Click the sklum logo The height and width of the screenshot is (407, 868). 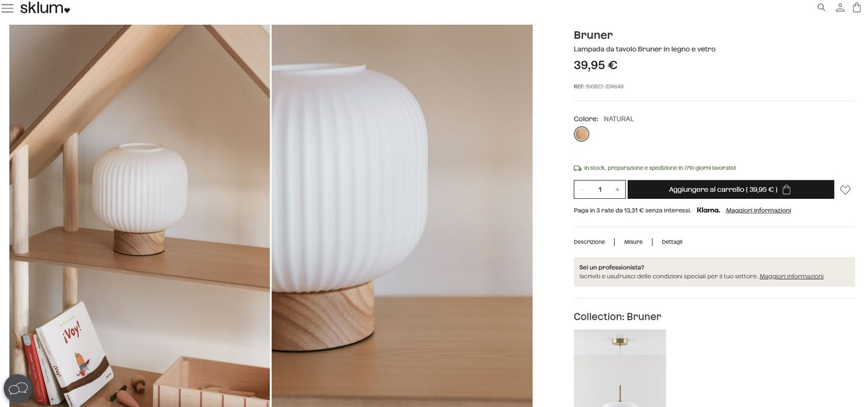(x=45, y=8)
